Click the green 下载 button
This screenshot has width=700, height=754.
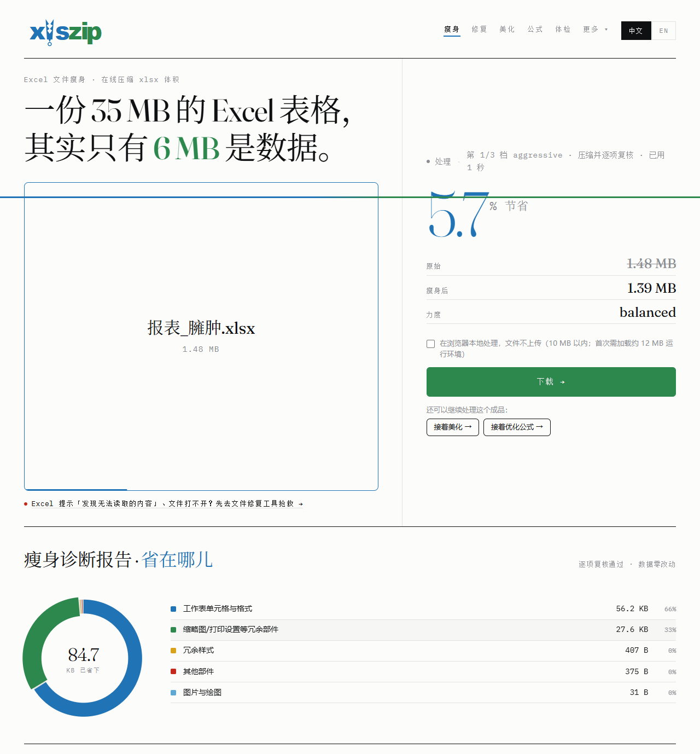(x=551, y=382)
